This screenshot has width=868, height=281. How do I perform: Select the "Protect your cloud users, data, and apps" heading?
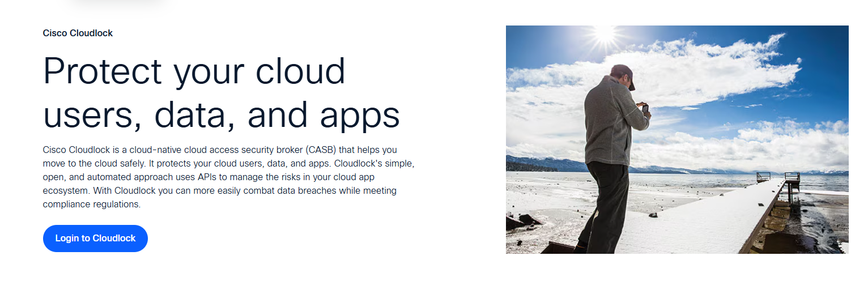coord(222,93)
